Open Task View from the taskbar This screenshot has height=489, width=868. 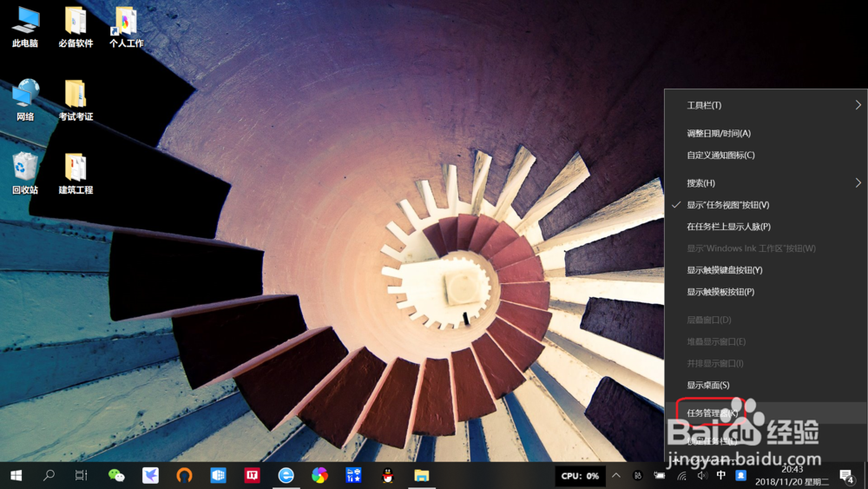click(x=82, y=475)
